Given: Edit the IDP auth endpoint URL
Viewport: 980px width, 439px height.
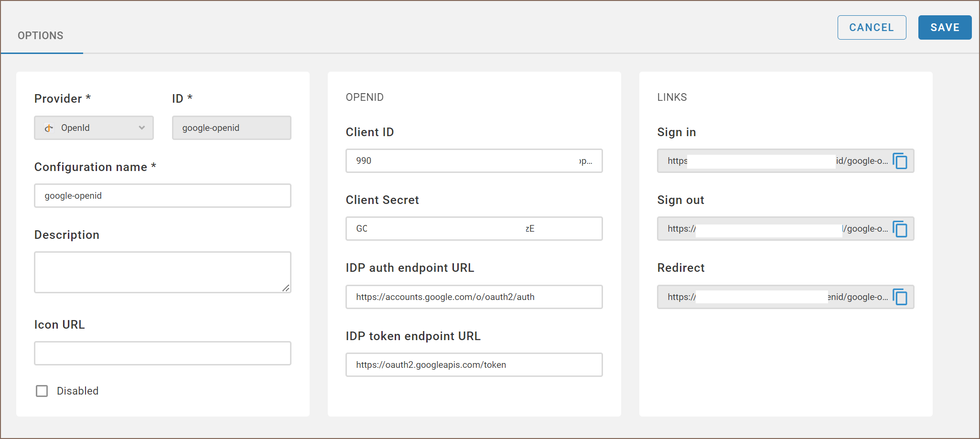Looking at the screenshot, I should click(474, 297).
